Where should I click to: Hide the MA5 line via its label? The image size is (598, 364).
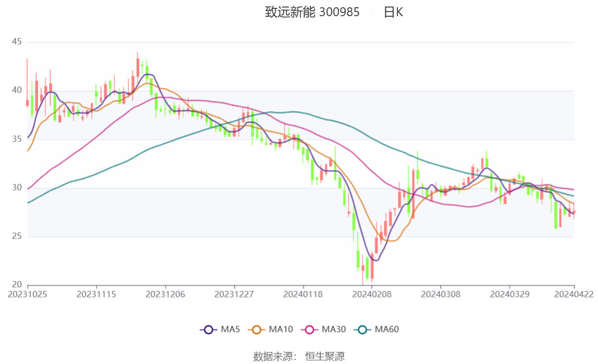tap(230, 329)
